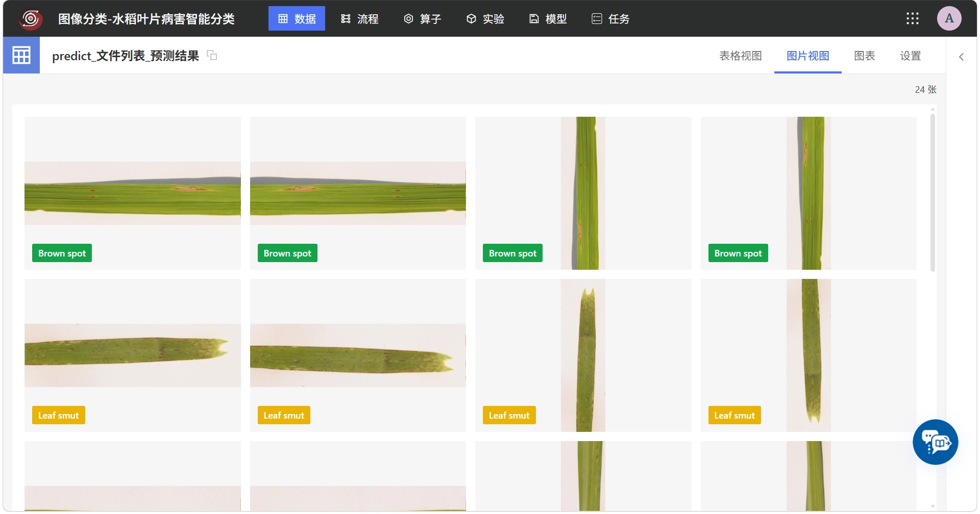
Task: Open the 实验 (Experiment) menu tab
Action: click(485, 19)
